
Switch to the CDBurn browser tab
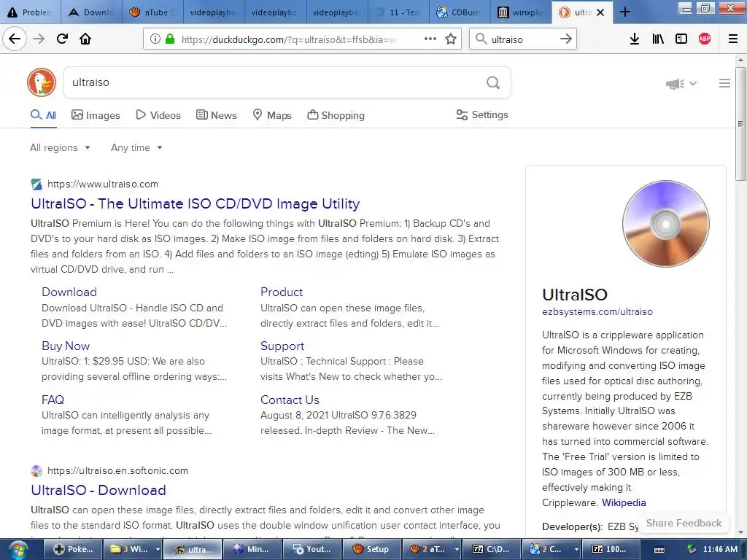click(x=460, y=12)
